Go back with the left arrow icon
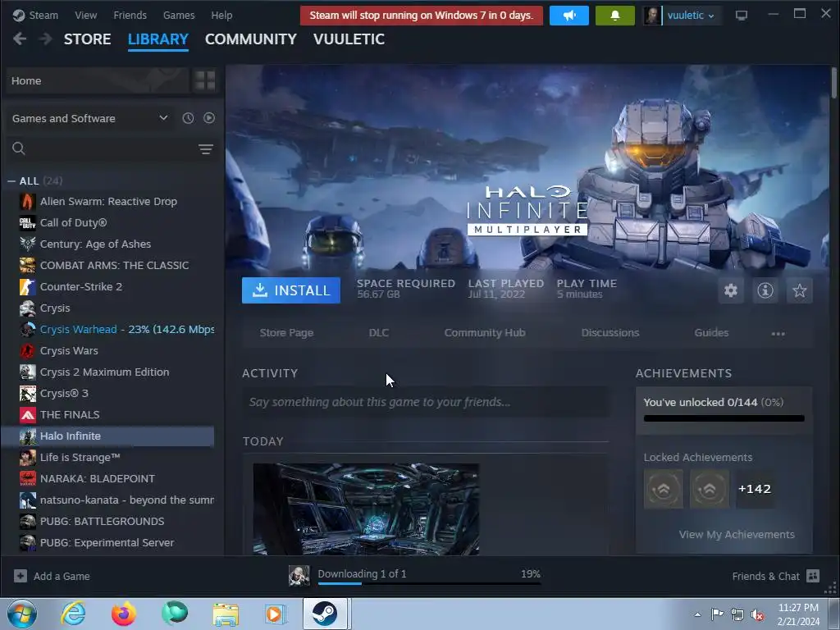This screenshot has width=840, height=630. 20,39
